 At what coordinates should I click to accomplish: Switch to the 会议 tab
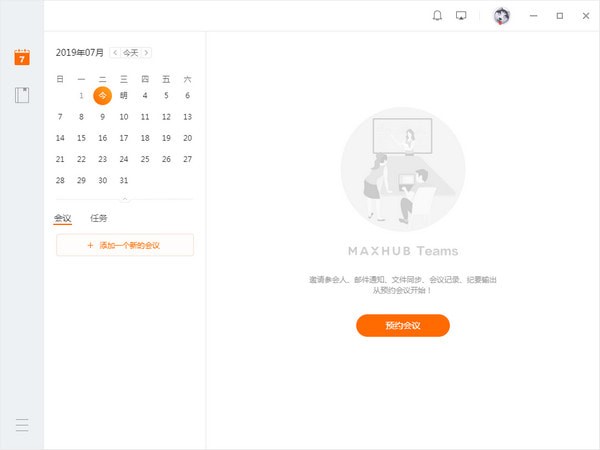(62, 218)
